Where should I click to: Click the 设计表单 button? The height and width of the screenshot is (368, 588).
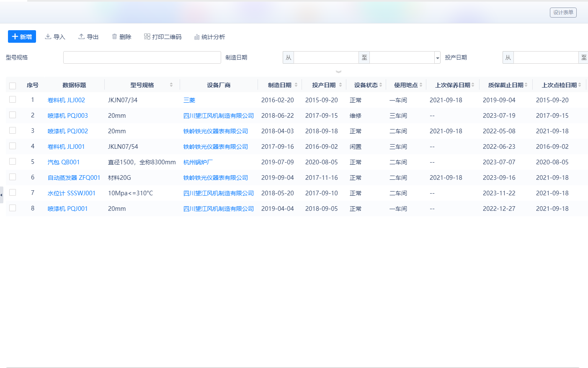point(563,13)
